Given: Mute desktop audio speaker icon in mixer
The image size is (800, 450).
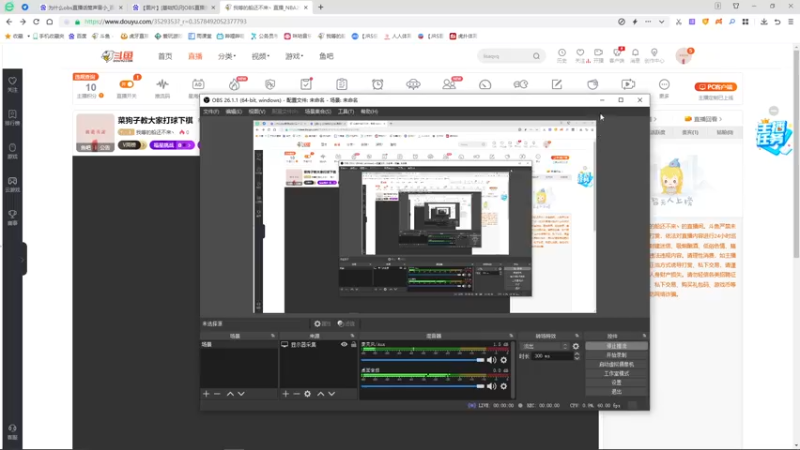Looking at the screenshot, I should click(491, 386).
